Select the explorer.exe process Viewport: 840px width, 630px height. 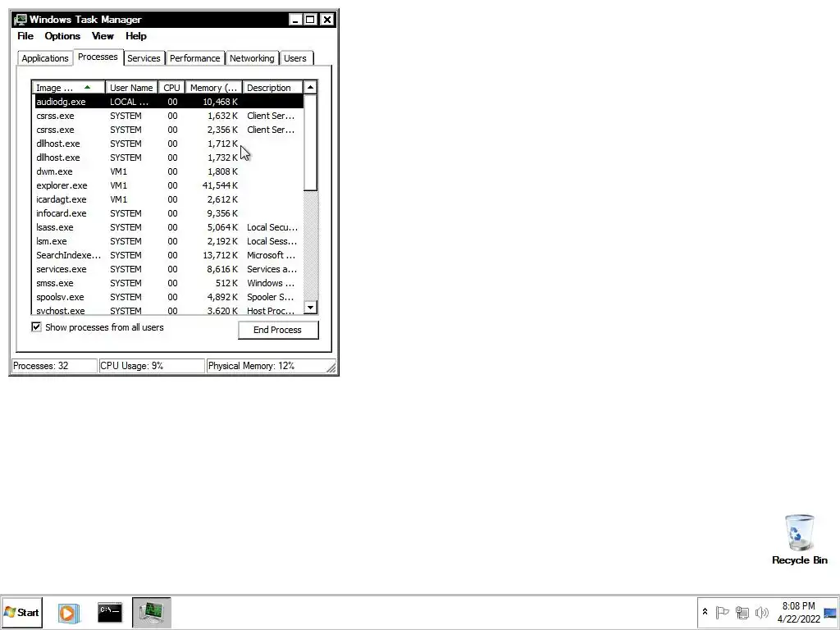[x=169, y=185]
